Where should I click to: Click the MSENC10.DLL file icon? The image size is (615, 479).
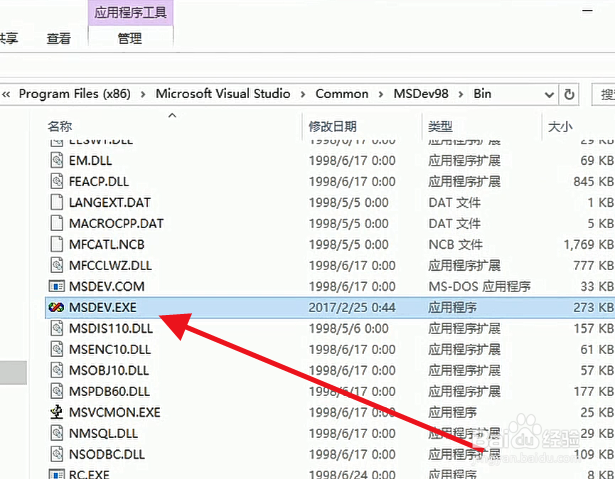click(56, 349)
